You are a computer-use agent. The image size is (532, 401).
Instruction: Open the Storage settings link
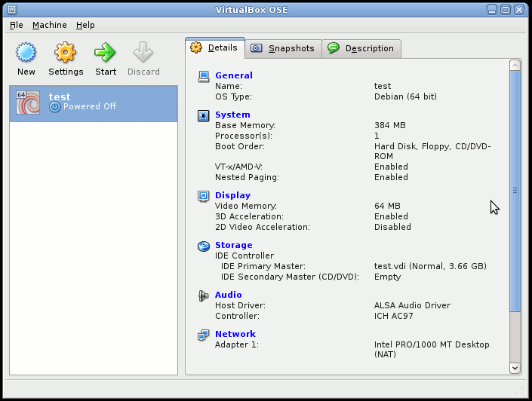click(x=234, y=245)
